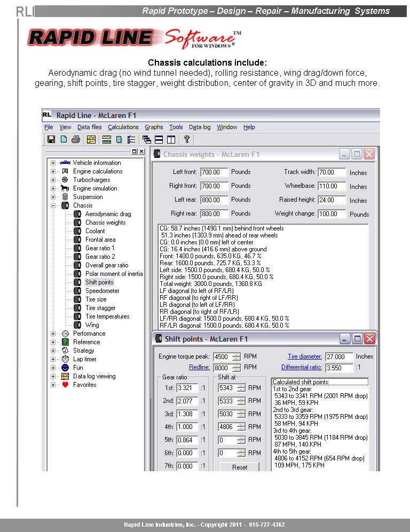The height and width of the screenshot is (532, 410).
Task: Click the calculator toolbar icon
Action: click(119, 139)
